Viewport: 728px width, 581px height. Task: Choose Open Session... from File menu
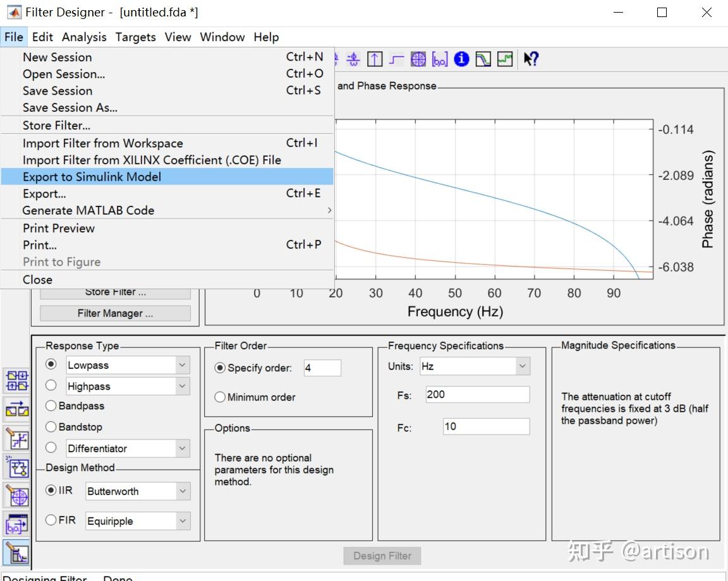(x=167, y=74)
